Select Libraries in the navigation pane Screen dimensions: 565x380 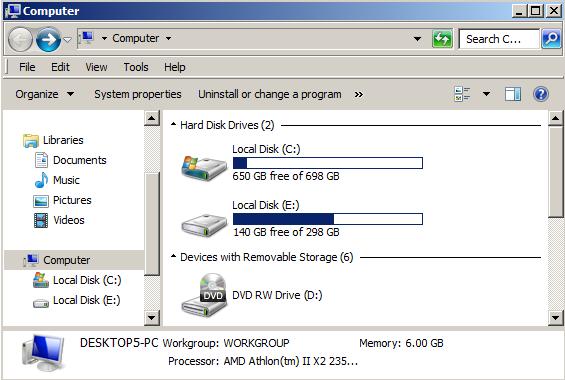pos(63,140)
